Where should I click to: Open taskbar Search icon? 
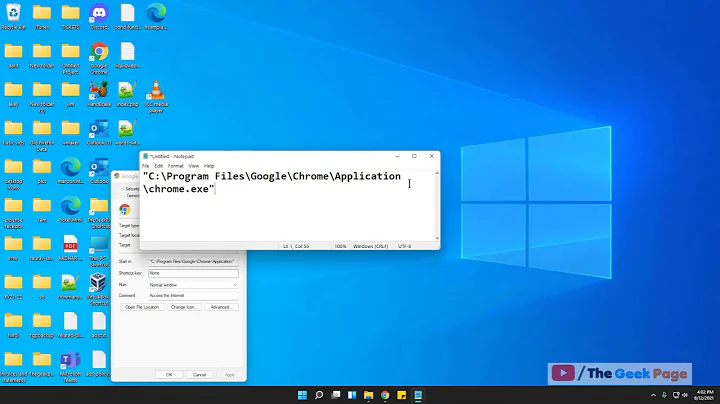coord(319,395)
